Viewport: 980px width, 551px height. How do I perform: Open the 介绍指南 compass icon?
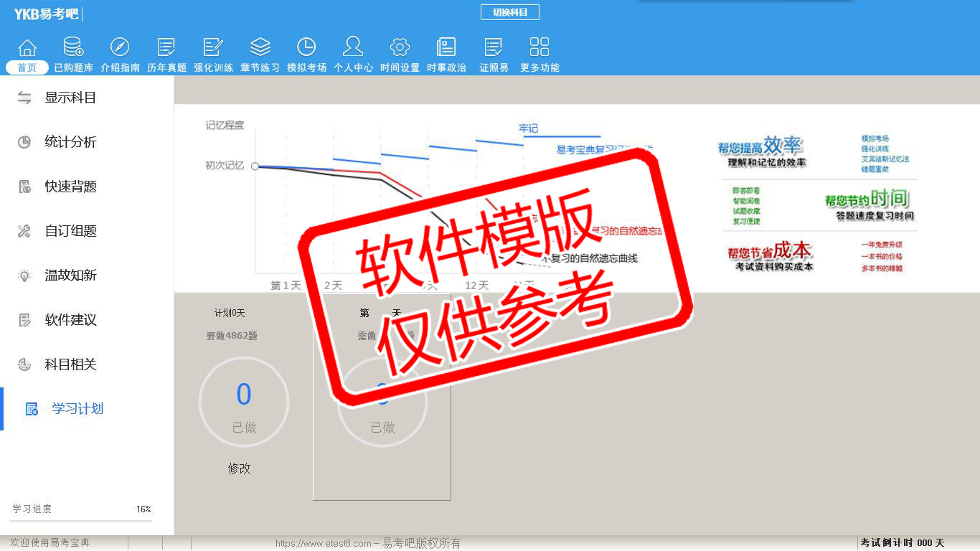pyautogui.click(x=120, y=48)
